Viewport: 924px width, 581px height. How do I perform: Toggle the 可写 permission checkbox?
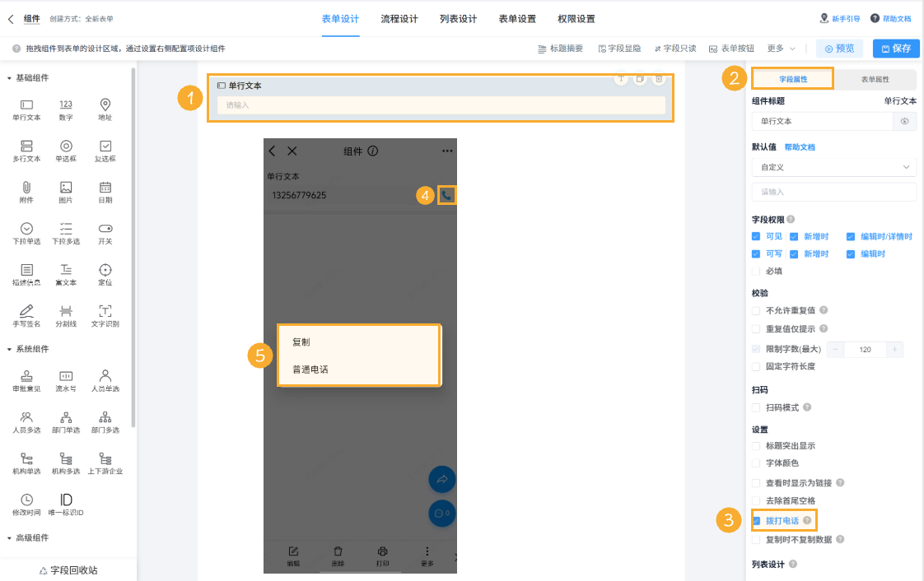[x=756, y=254]
